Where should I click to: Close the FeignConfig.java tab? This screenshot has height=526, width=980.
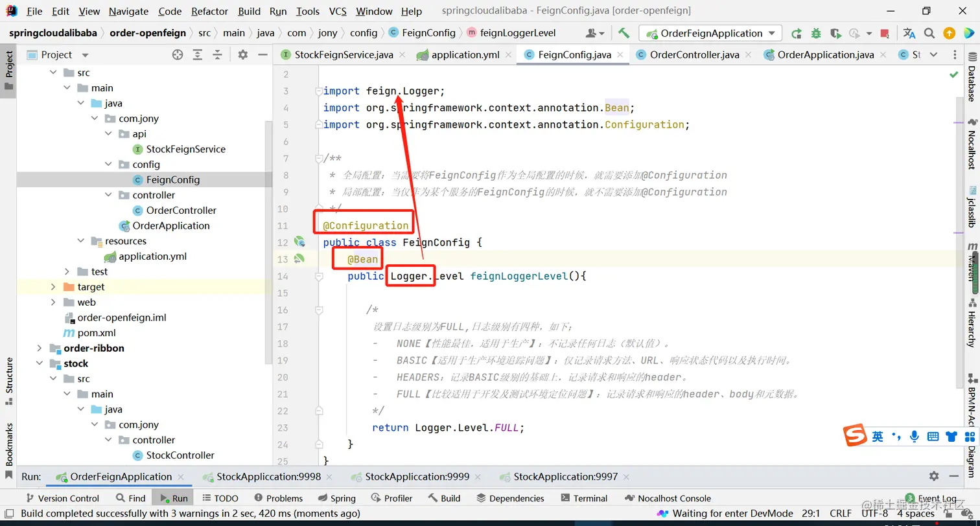click(620, 55)
